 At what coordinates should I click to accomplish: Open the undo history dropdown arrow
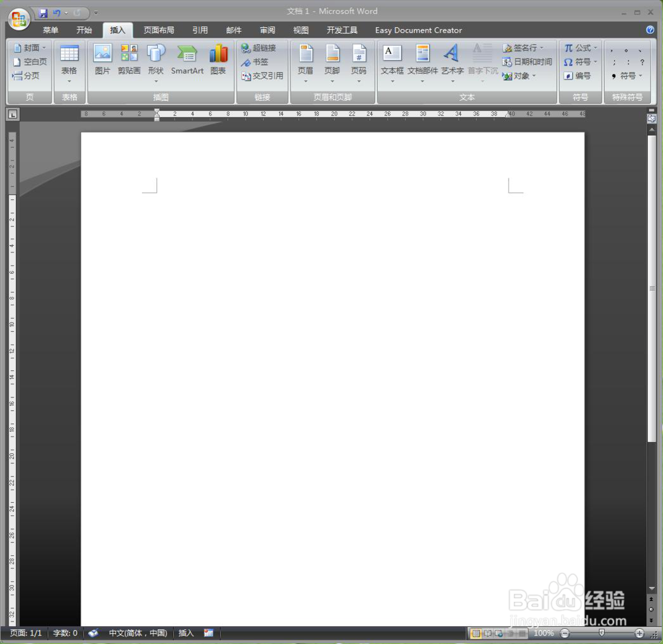click(66, 13)
